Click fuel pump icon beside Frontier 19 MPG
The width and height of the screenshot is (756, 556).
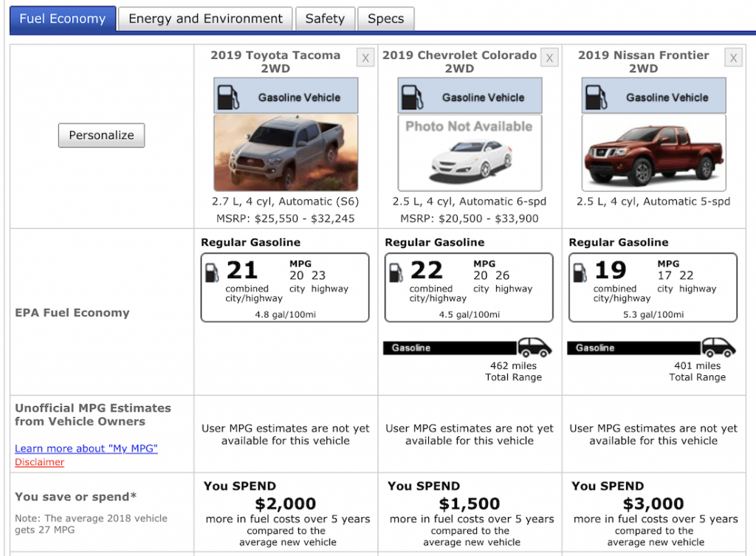[x=580, y=272]
